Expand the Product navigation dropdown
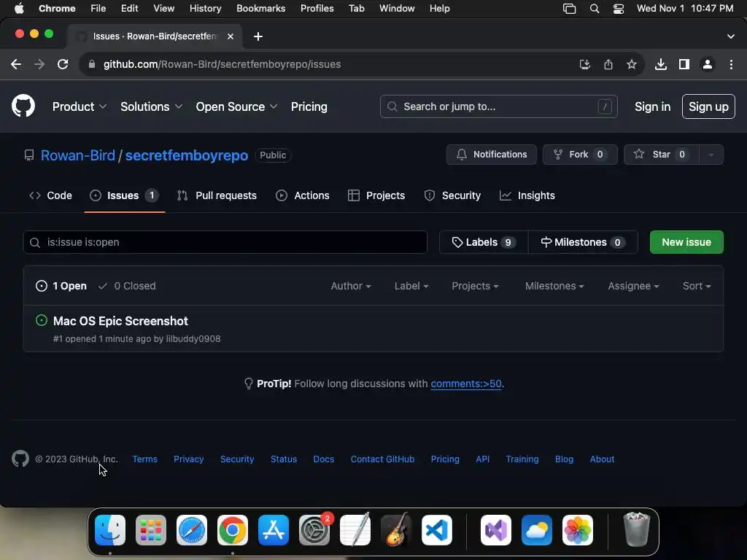This screenshot has height=560, width=747. [x=79, y=106]
